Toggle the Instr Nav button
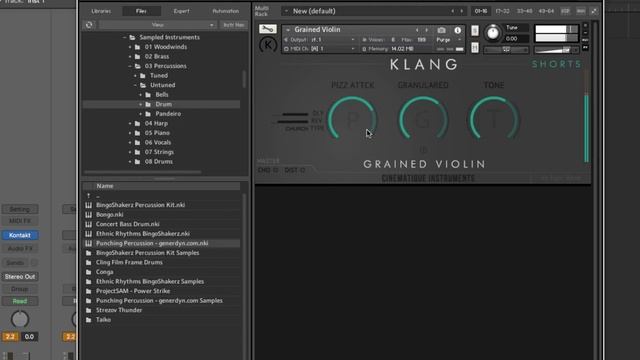The width and height of the screenshot is (640, 360). 234,25
